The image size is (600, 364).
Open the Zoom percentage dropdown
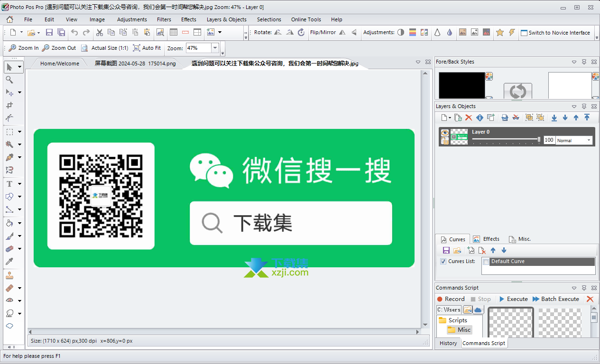[215, 48]
